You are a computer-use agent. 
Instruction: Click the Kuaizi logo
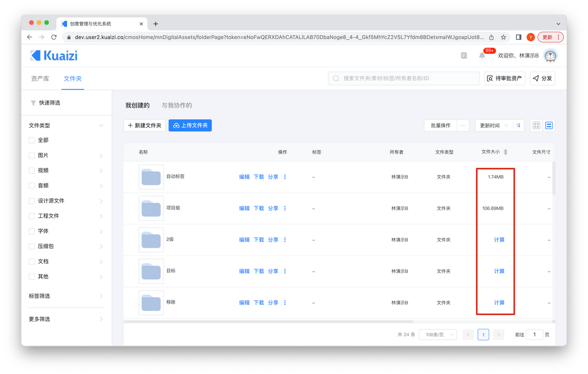coord(53,56)
